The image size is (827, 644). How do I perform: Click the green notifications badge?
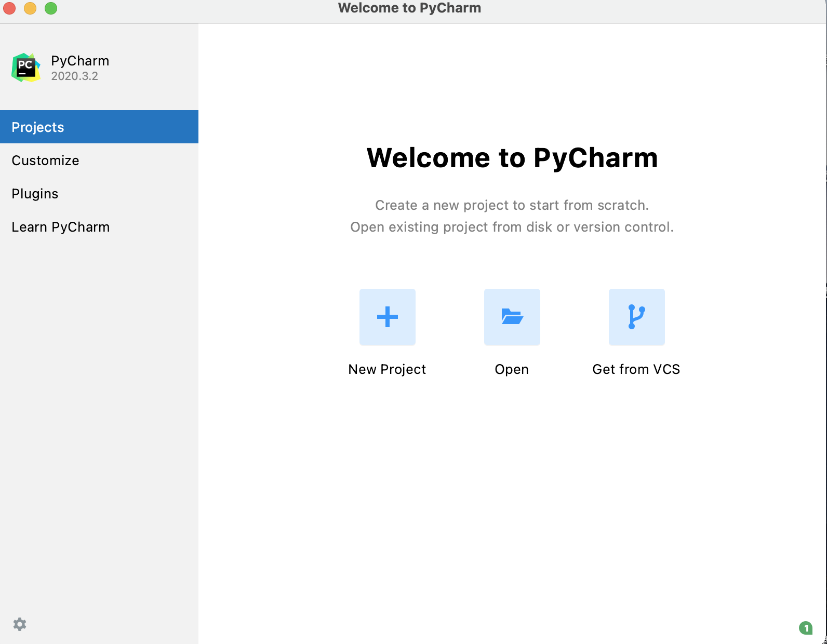[806, 628]
